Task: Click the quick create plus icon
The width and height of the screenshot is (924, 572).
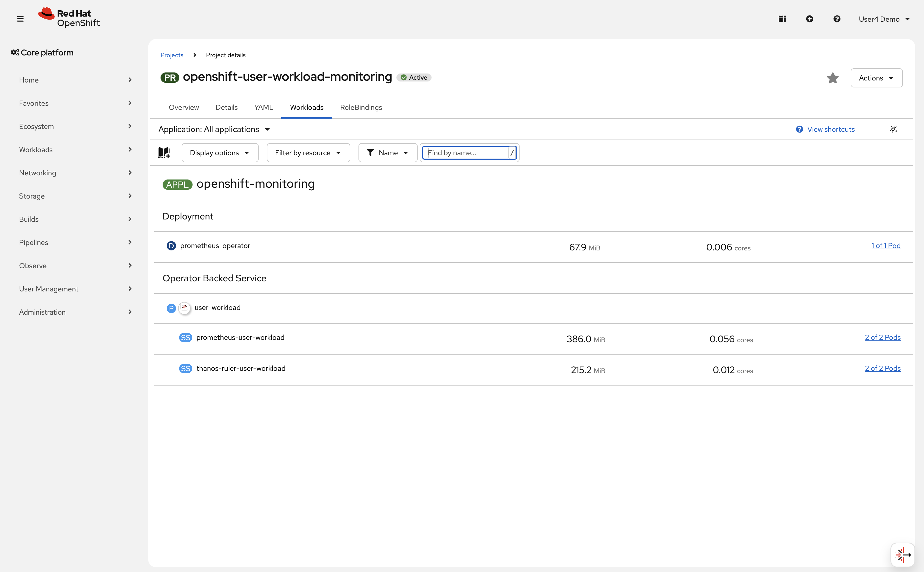Action: tap(810, 19)
